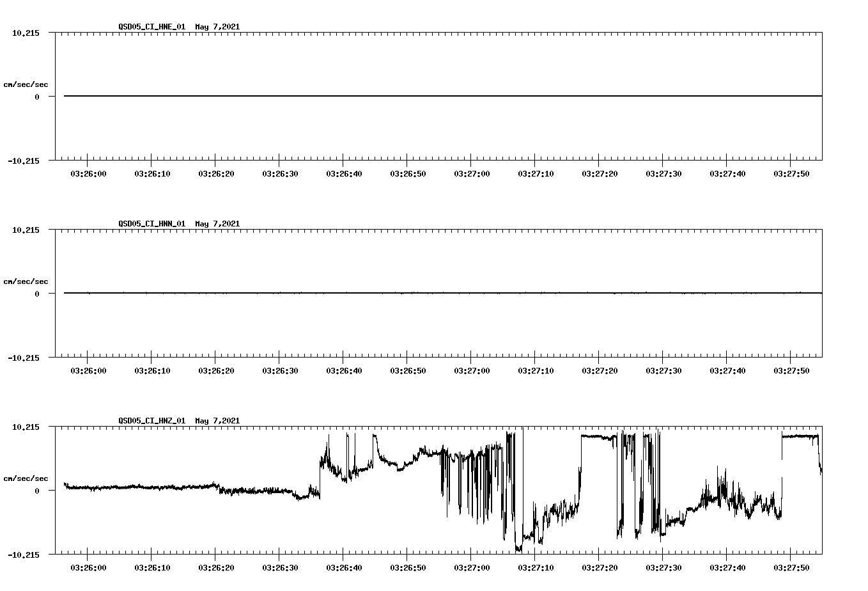
Task: Select the 03:26:30 tick on middle plot axis
Action: pyautogui.click(x=281, y=369)
